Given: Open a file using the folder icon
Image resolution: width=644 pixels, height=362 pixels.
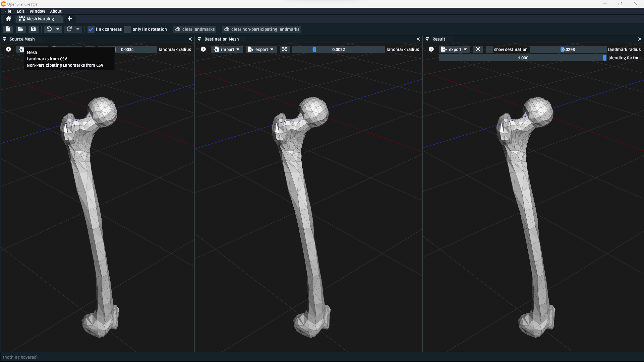Looking at the screenshot, I should [x=20, y=29].
